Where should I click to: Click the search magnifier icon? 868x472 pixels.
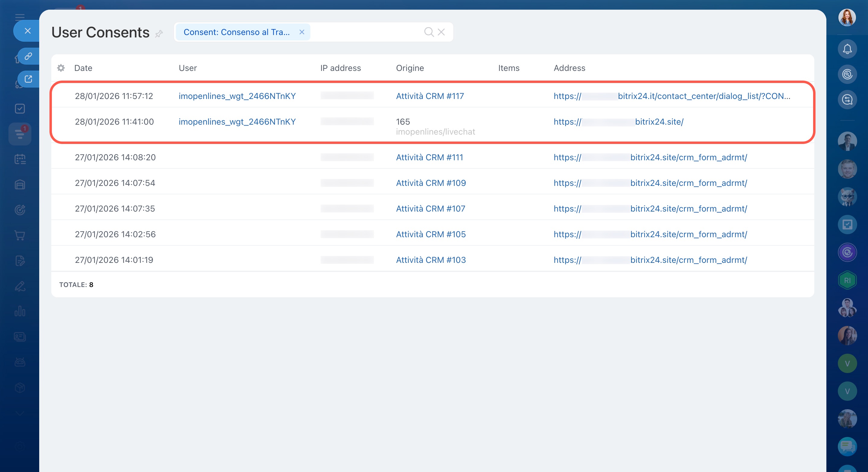point(429,32)
